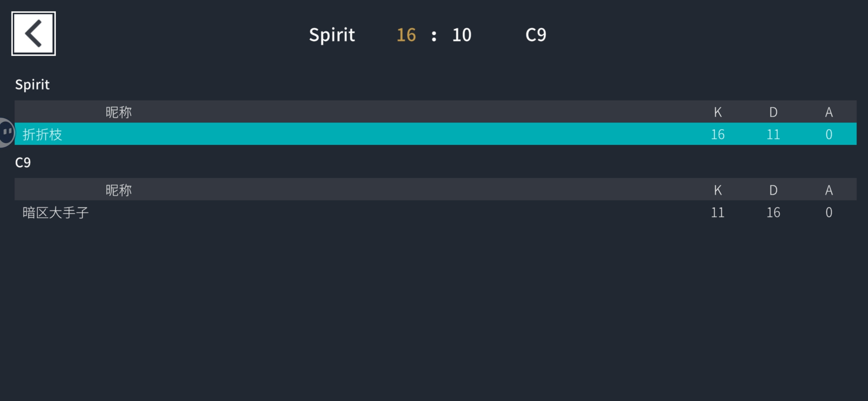Click the C9 team name in header
The height and width of the screenshot is (401, 868).
pyautogui.click(x=536, y=35)
